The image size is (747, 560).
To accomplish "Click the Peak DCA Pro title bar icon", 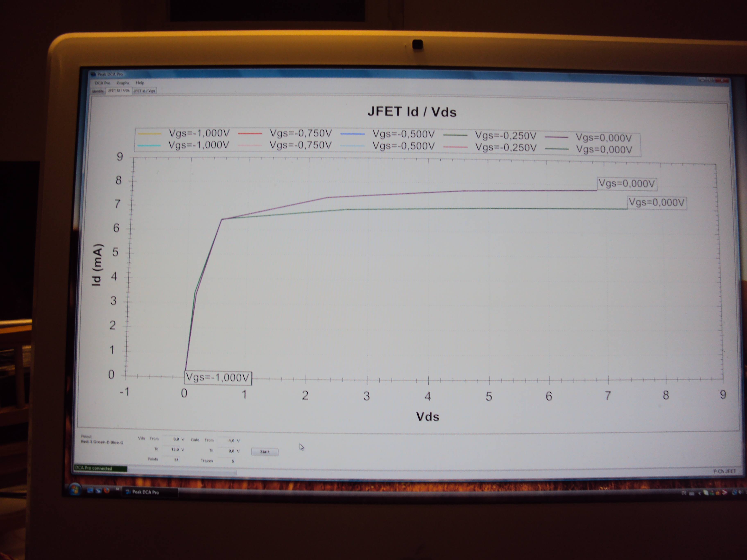I will 94,74.
